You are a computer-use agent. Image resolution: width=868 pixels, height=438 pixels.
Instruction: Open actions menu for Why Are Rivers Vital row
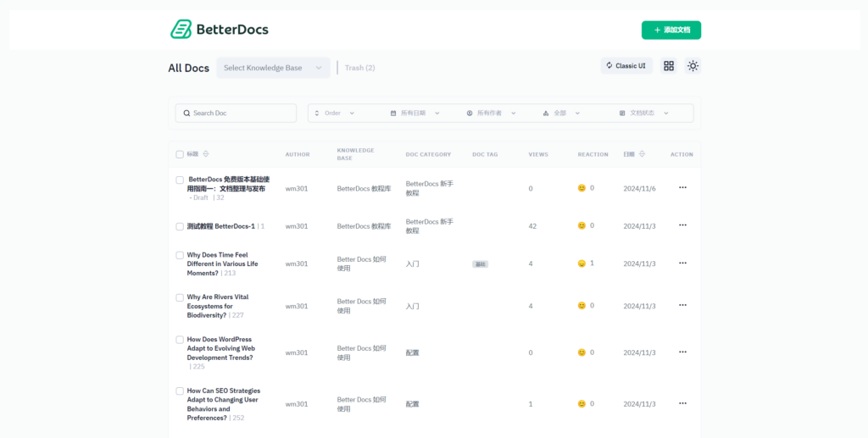[682, 305]
